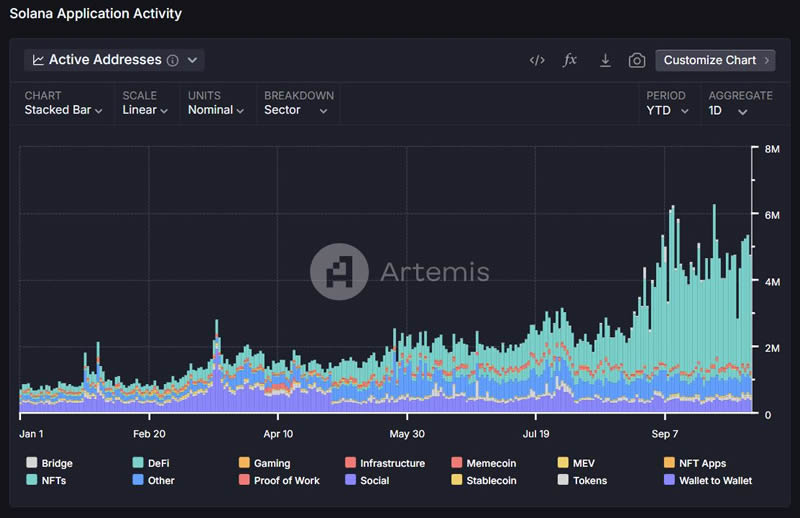Open the Sector breakdown dropdown
800x518 pixels.
(296, 110)
